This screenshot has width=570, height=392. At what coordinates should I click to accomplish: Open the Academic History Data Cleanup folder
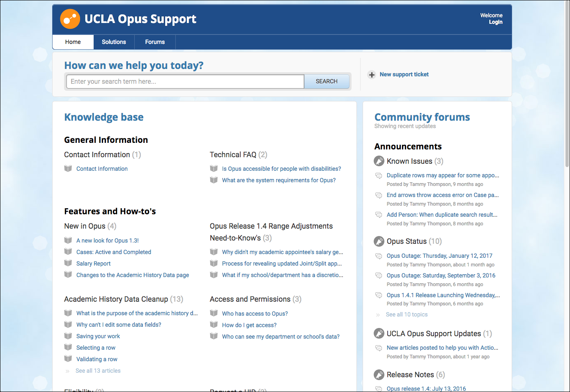point(116,299)
